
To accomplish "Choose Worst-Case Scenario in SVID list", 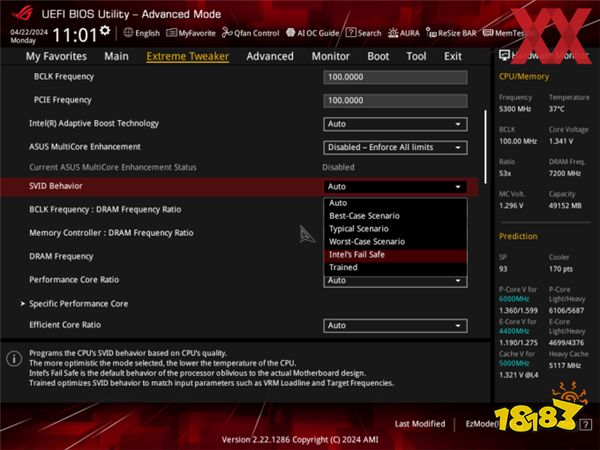I will point(366,241).
